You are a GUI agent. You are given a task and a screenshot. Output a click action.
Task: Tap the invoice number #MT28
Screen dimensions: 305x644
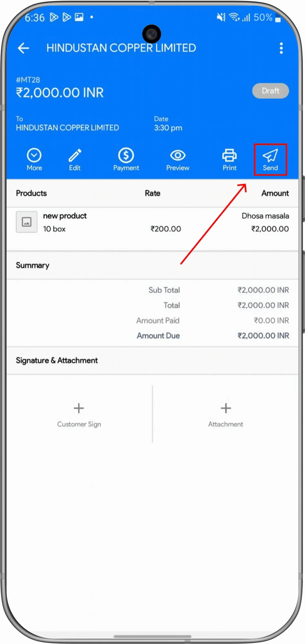(28, 80)
